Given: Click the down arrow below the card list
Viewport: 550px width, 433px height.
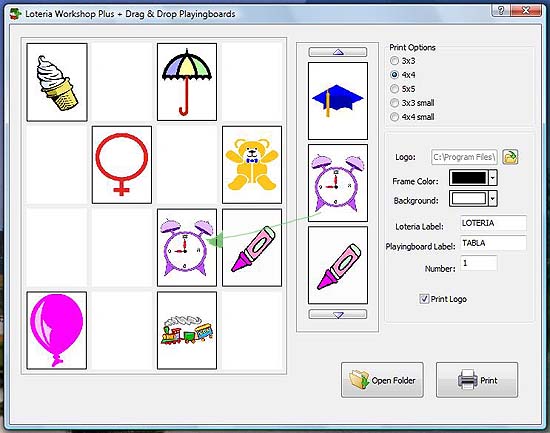Looking at the screenshot, I should (338, 314).
